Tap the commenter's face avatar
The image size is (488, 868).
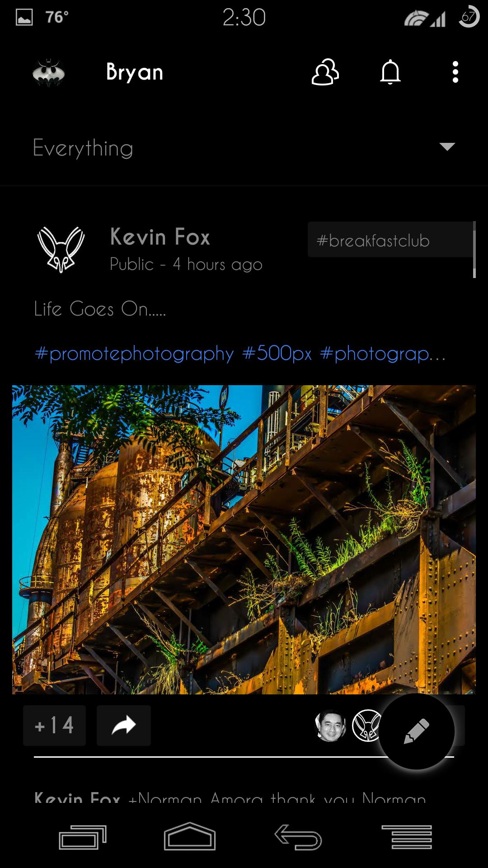coord(330,726)
